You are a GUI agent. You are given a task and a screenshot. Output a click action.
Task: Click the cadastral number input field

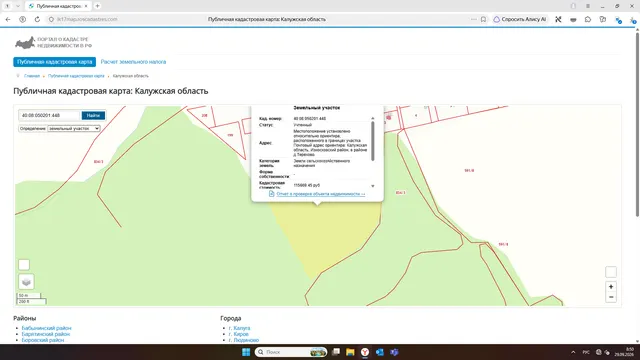[49, 116]
